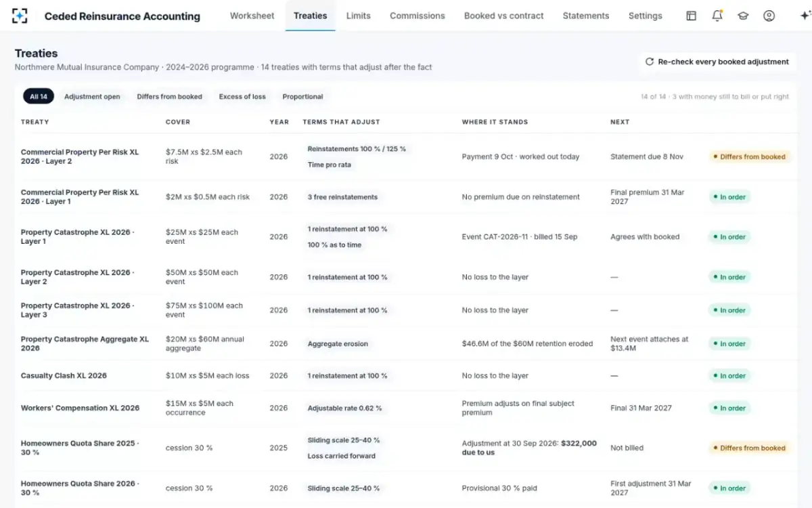Click In order badge for Workers' Compensation
Image resolution: width=812 pixels, height=508 pixels.
(729, 408)
